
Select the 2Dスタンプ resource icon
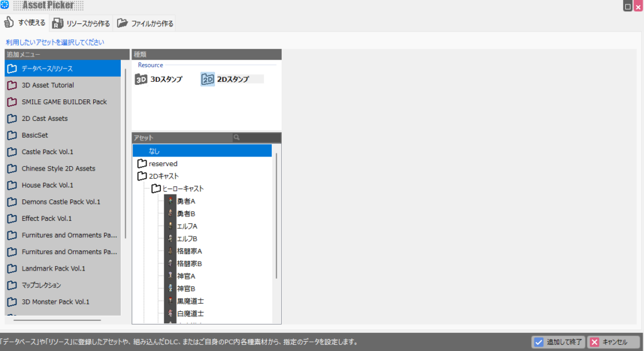click(x=208, y=79)
